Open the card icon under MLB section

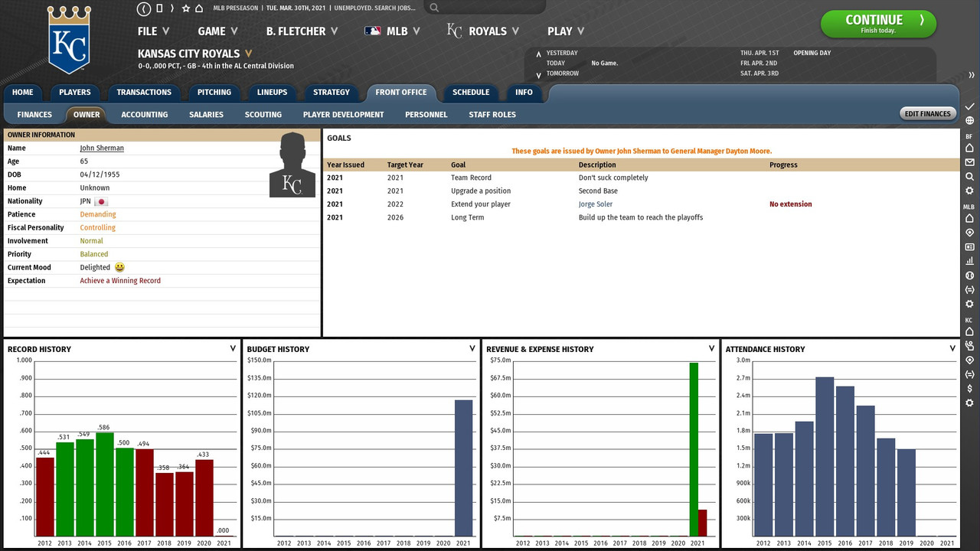(x=969, y=246)
